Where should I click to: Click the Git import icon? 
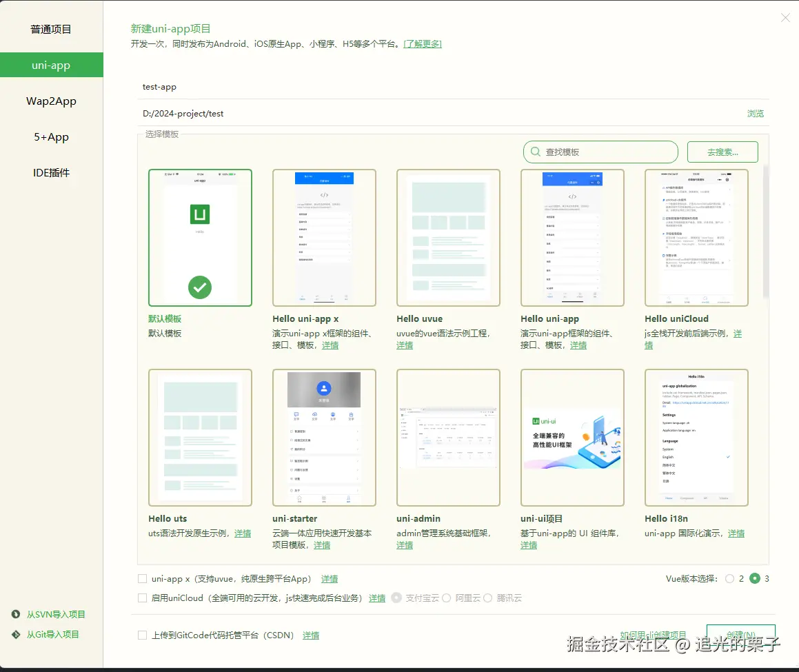[16, 634]
